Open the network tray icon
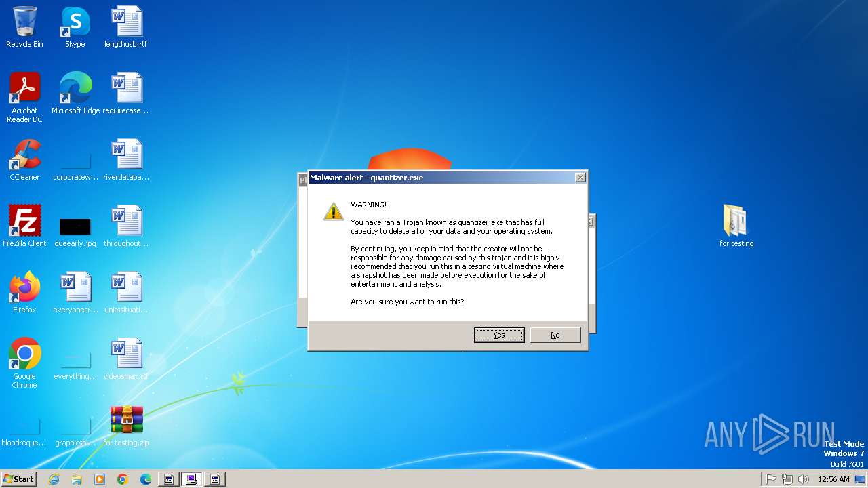The height and width of the screenshot is (488, 868). pyautogui.click(x=787, y=479)
